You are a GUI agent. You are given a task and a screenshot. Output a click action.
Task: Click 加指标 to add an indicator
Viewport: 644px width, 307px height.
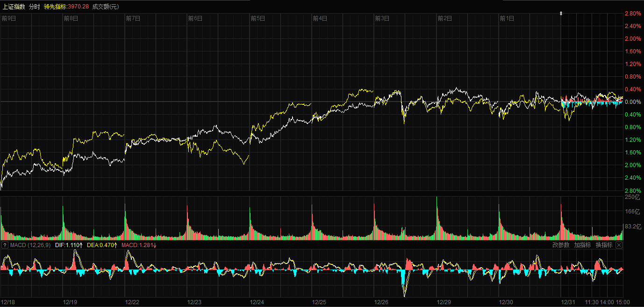pos(582,245)
